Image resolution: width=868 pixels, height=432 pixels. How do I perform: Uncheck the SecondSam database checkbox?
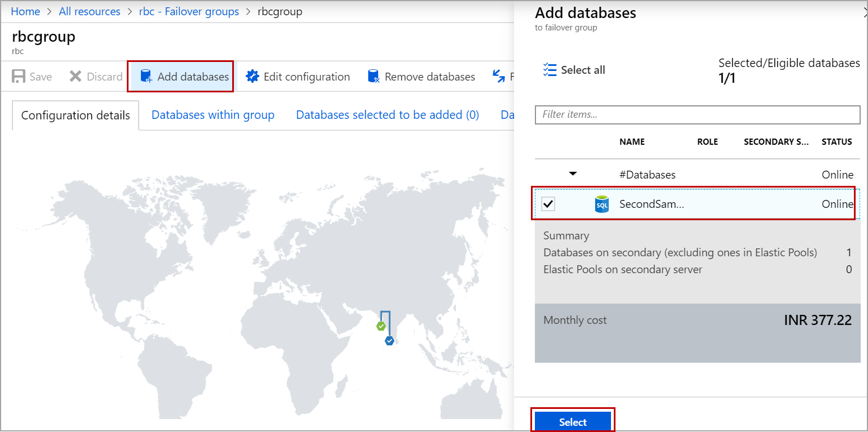tap(548, 204)
